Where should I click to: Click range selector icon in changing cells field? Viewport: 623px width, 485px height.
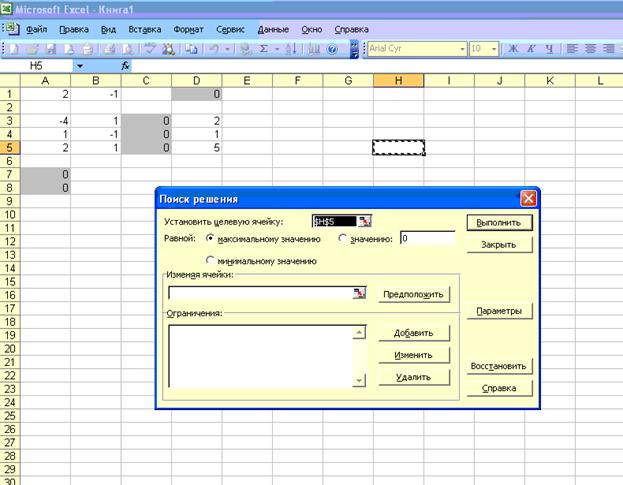(x=359, y=293)
